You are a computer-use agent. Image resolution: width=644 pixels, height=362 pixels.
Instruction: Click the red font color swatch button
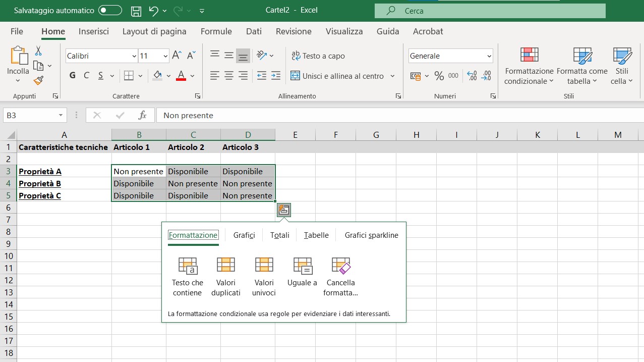tap(182, 76)
